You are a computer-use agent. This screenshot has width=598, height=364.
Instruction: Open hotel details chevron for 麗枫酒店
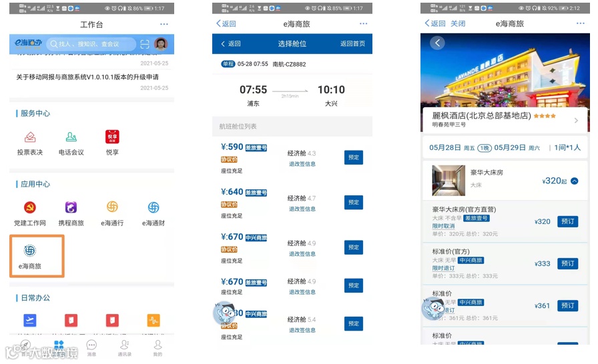576,120
